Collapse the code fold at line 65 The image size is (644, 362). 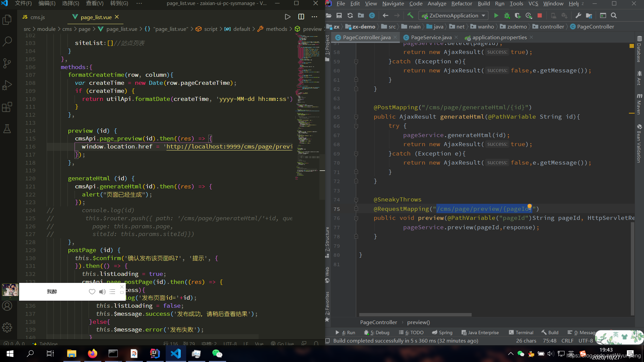(356, 117)
